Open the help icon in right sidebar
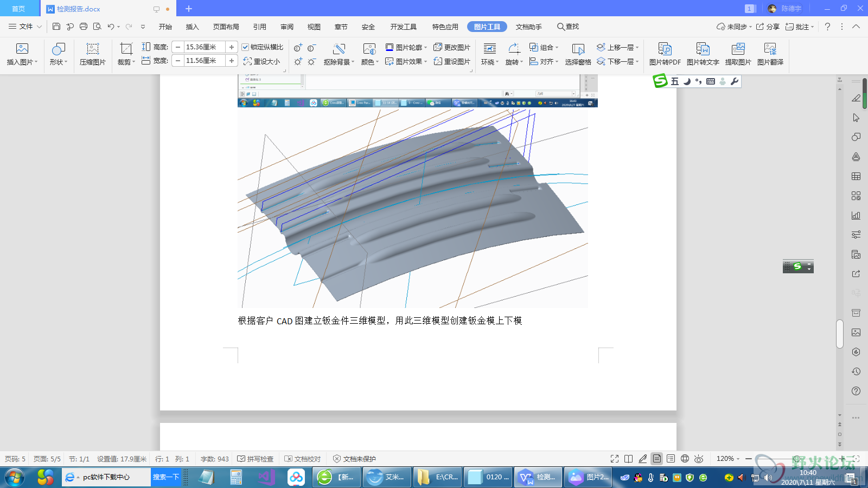868x488 pixels. click(x=856, y=391)
